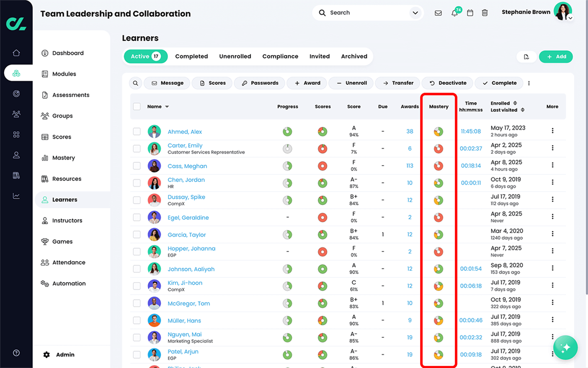Viewport: 588px width, 368px height.
Task: Open the calendar icon in the top bar
Action: coord(470,13)
